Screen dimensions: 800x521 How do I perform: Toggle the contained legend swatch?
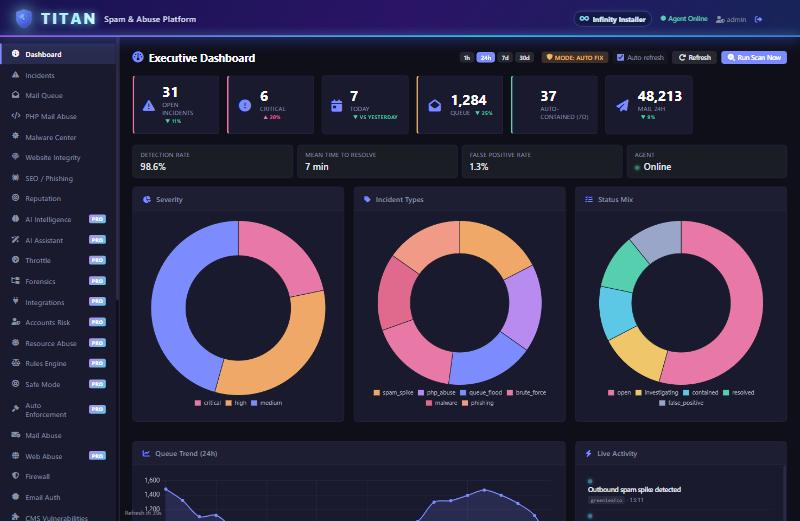tap(686, 392)
